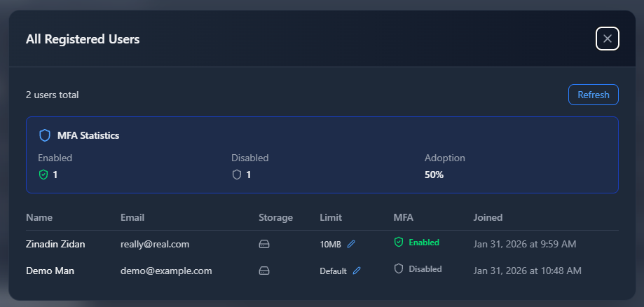Click the Enabled MFA status label
Viewport: 644px width, 307px height.
point(423,243)
